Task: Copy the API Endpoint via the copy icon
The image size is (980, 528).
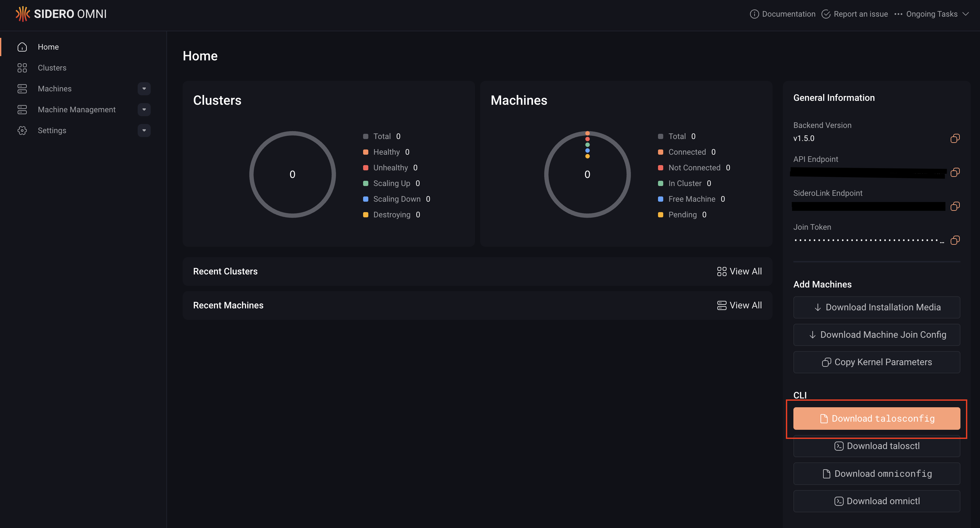Action: click(x=955, y=172)
